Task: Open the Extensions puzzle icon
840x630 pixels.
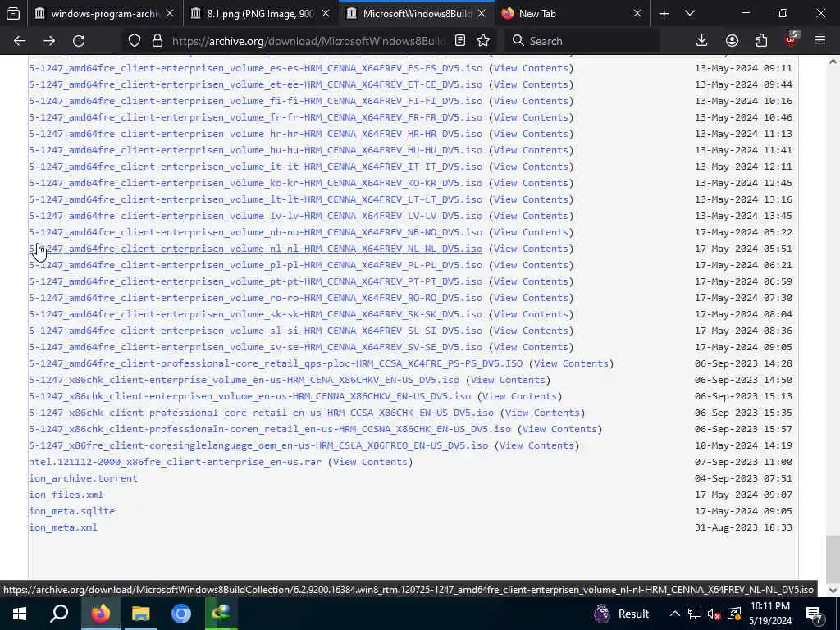Action: point(761,41)
